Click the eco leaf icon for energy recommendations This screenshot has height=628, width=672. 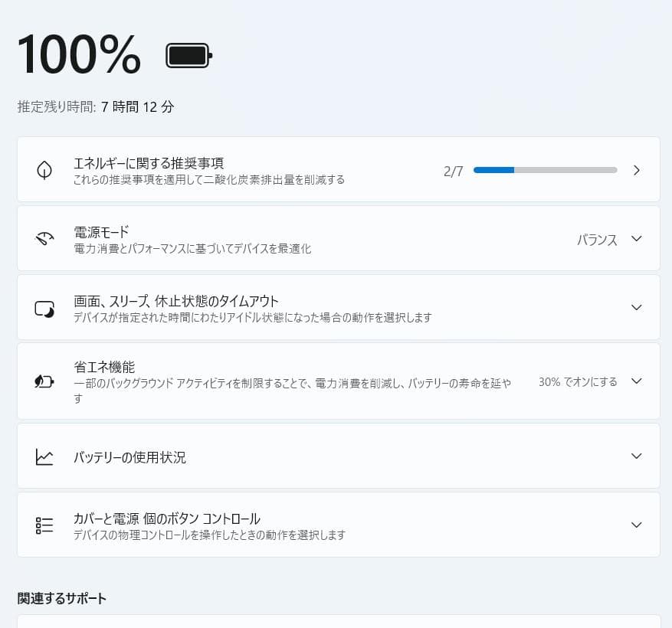[x=44, y=169]
